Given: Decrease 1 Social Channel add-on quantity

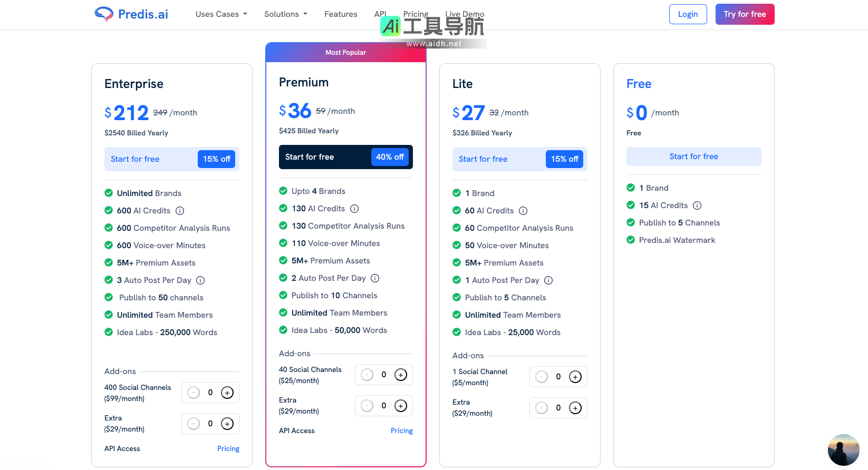Looking at the screenshot, I should (x=542, y=377).
